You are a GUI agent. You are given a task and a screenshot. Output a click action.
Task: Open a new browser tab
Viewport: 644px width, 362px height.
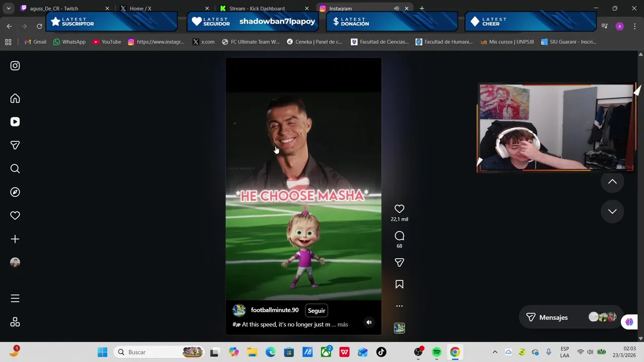[x=422, y=9]
